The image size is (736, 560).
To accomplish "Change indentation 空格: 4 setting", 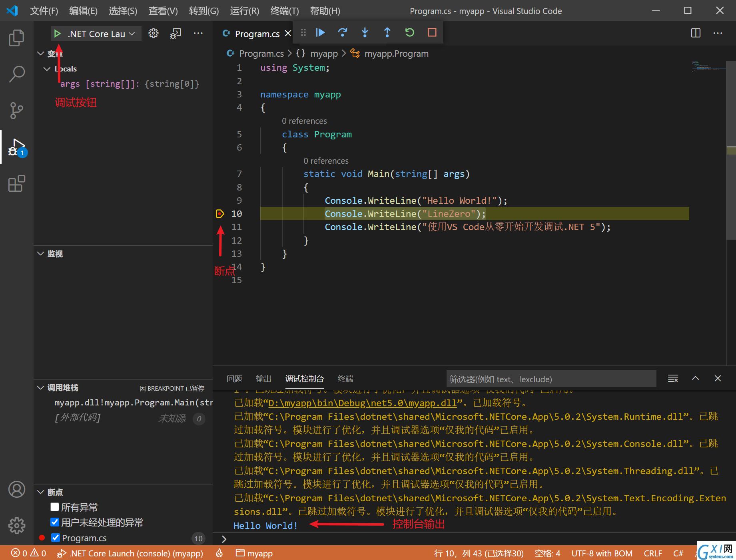I will [x=547, y=553].
